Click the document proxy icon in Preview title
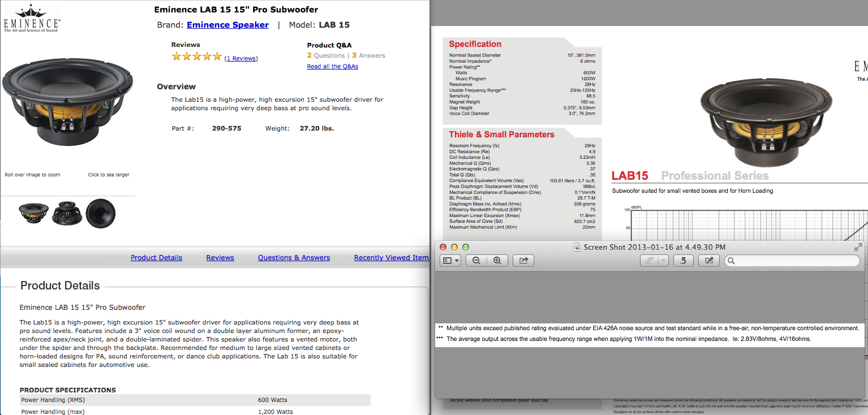The image size is (868, 415). pos(577,247)
